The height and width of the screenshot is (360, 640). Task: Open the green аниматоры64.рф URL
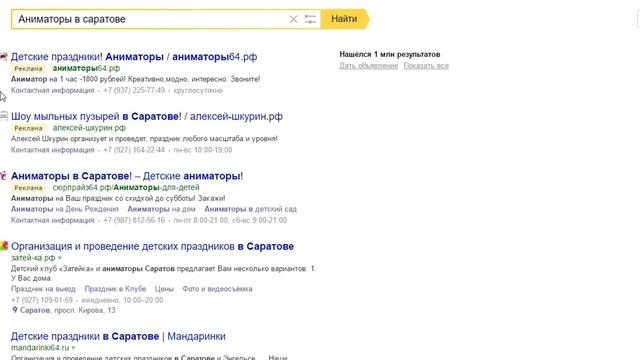click(x=86, y=68)
